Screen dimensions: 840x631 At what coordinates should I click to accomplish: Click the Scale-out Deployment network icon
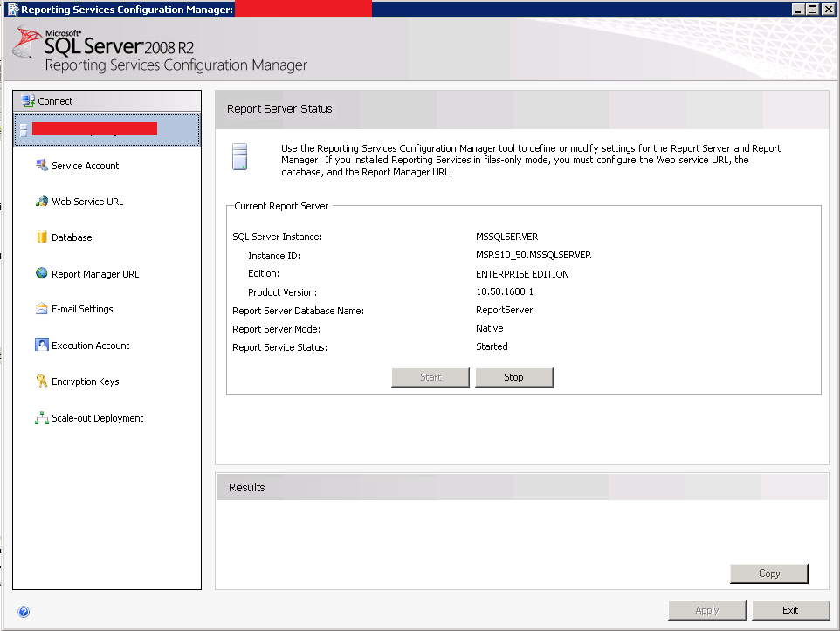pyautogui.click(x=42, y=418)
